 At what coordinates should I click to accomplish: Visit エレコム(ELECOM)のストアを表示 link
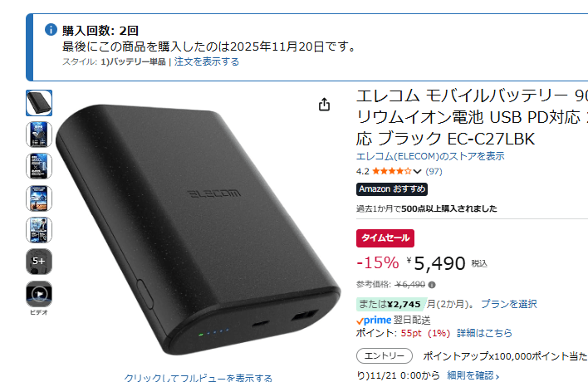(x=430, y=156)
